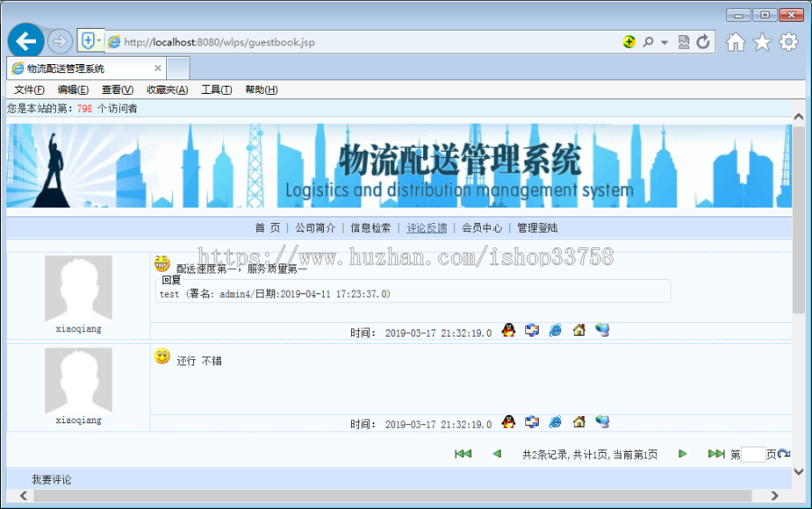The image size is (812, 509).
Task: Open a new blank tab
Action: pyautogui.click(x=178, y=69)
